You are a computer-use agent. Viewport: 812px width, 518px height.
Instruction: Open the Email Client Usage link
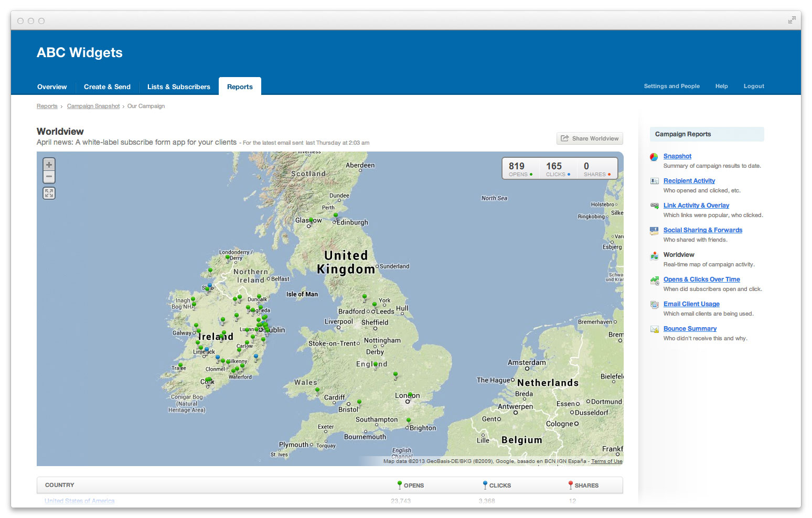click(x=691, y=304)
